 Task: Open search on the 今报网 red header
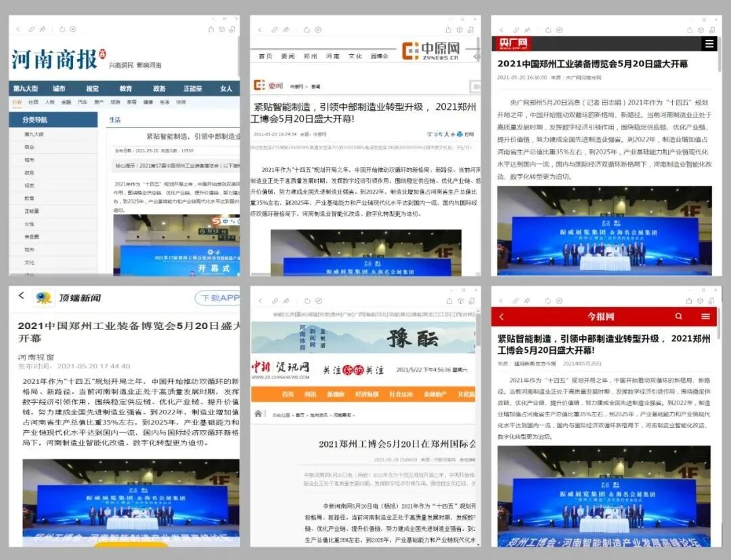tap(678, 316)
